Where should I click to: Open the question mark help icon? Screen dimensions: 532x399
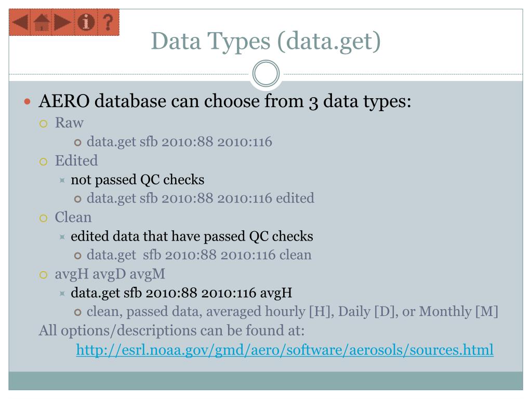click(x=108, y=22)
